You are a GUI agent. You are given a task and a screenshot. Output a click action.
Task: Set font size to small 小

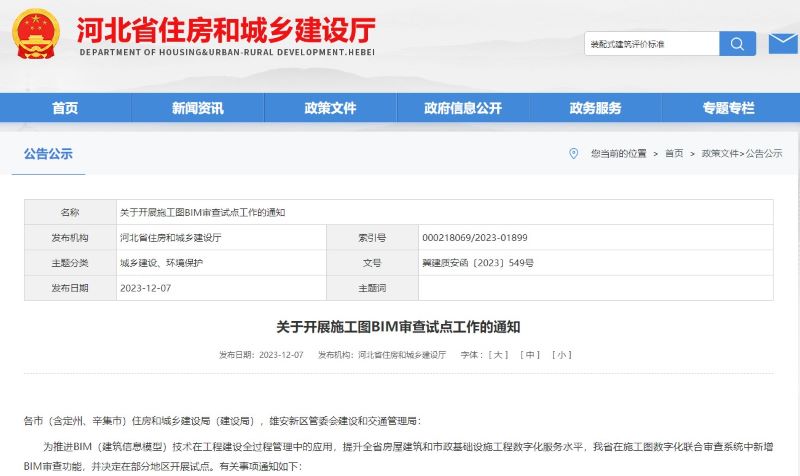pos(562,355)
